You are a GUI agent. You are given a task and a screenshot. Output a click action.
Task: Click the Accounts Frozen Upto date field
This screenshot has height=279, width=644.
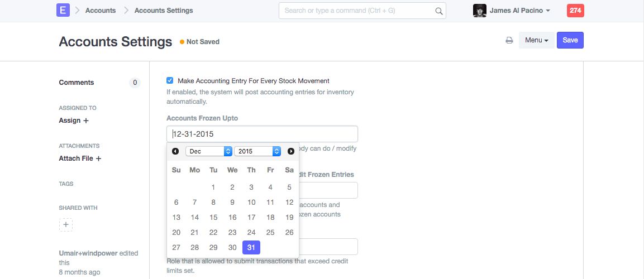tap(262, 134)
